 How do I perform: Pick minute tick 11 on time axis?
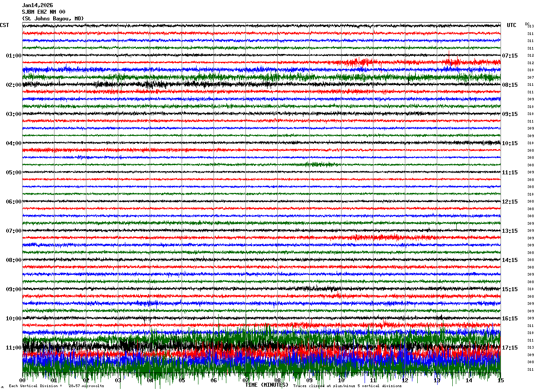(x=373, y=380)
